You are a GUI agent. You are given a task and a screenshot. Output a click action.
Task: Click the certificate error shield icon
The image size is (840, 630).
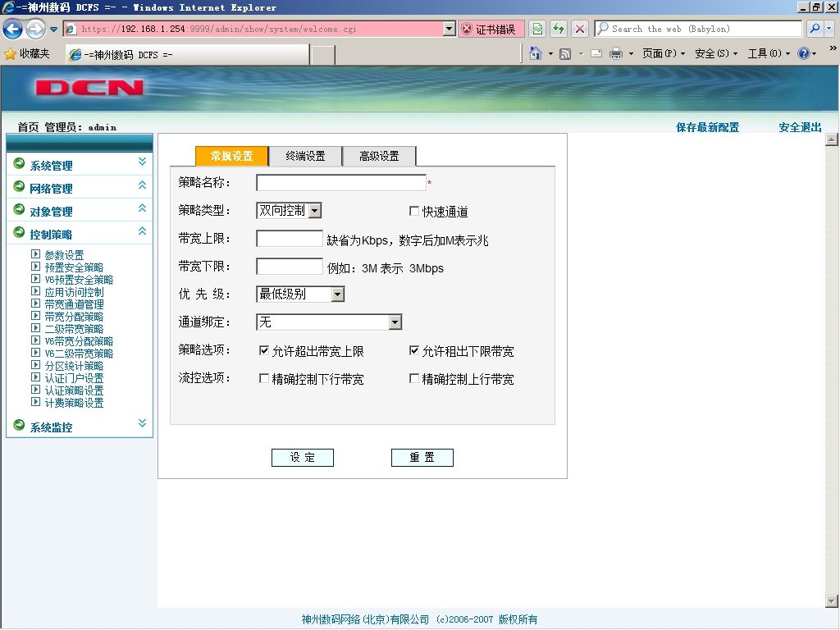(x=467, y=29)
